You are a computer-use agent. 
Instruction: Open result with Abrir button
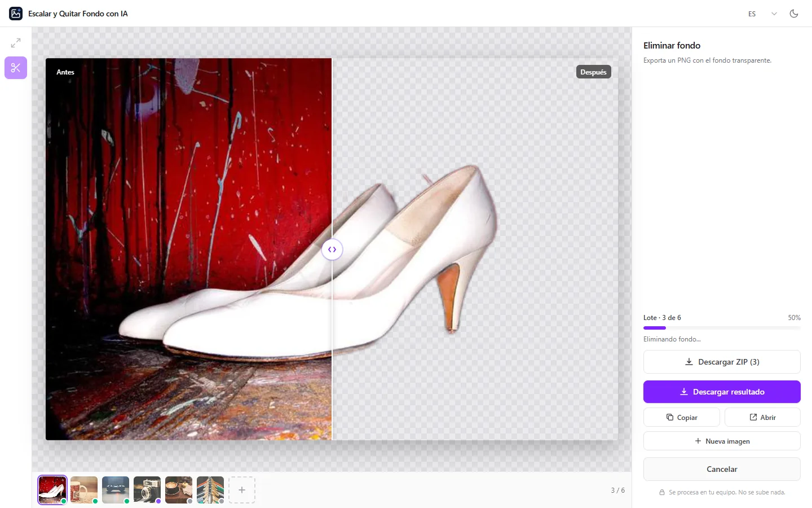click(x=762, y=417)
